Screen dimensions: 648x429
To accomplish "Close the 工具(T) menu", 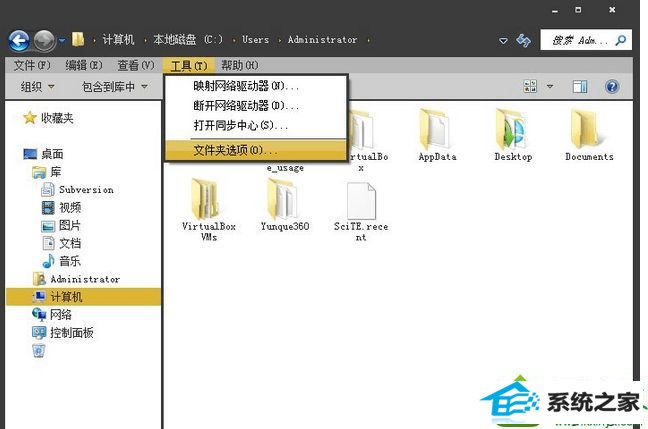I will coord(189,66).
